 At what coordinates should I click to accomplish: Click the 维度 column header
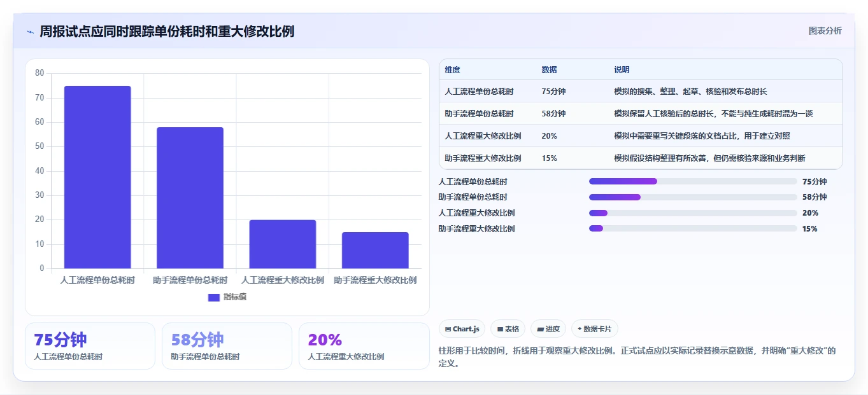(x=452, y=70)
